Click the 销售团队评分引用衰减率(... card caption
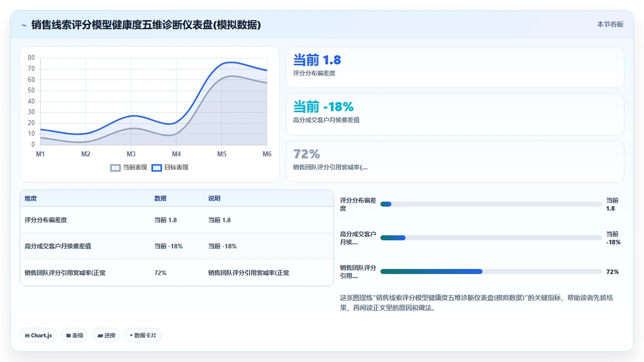Image resolution: width=644 pixels, height=362 pixels. pos(330,167)
